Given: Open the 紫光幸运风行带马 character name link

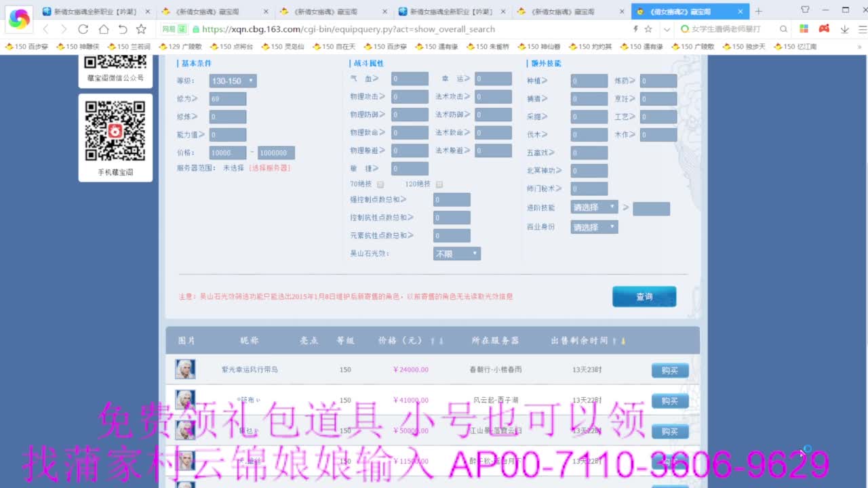Looking at the screenshot, I should pos(250,369).
